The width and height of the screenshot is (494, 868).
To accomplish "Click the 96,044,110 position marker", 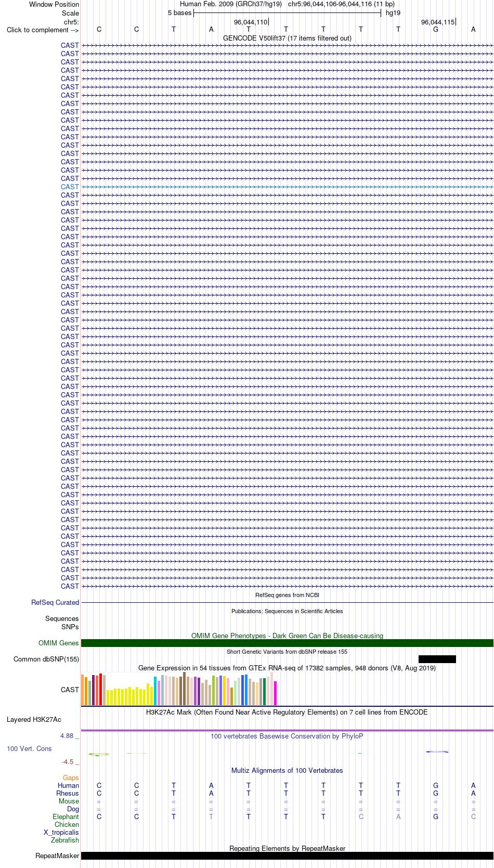I will 251,22.
